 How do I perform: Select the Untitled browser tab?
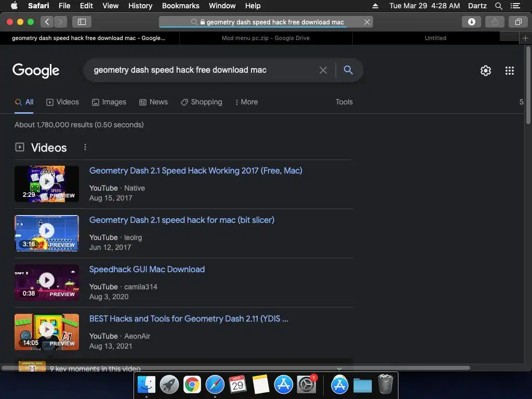pos(436,38)
